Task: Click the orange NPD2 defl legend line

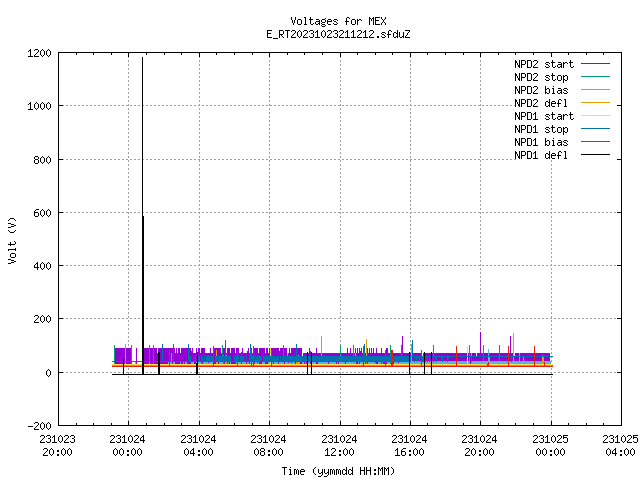Action: [x=595, y=102]
